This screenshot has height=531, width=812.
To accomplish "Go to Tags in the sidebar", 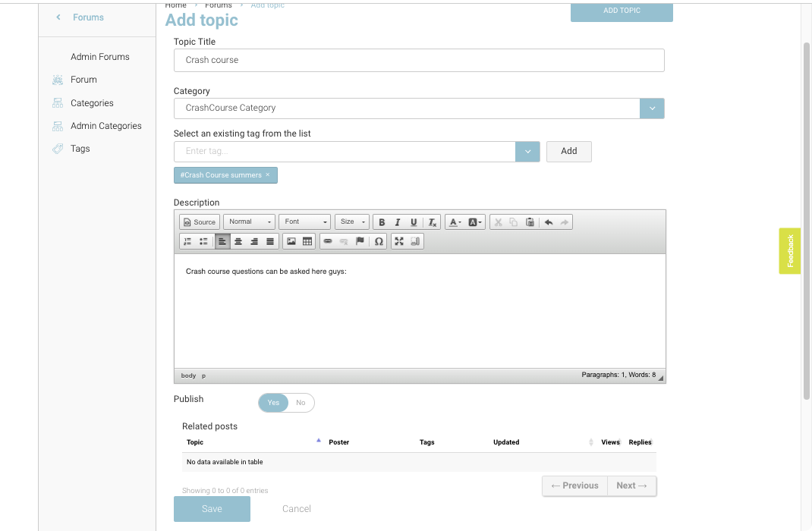I will pyautogui.click(x=80, y=149).
